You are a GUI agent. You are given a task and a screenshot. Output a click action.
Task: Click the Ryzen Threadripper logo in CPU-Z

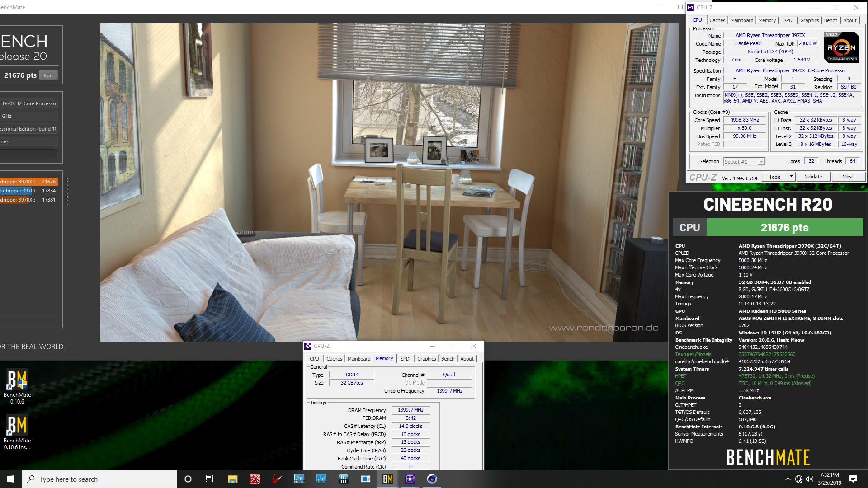pos(841,47)
